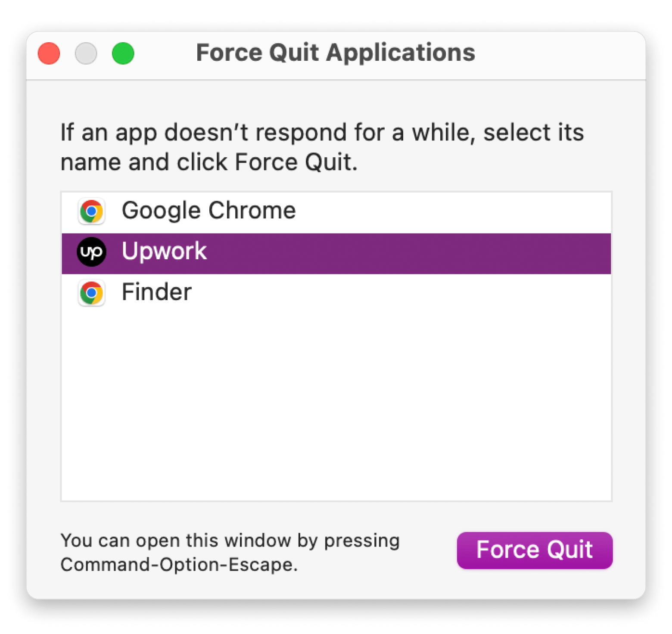Click blank space right of Google Chrome name
Image resolution: width=672 pixels, height=634 pixels.
(x=452, y=212)
